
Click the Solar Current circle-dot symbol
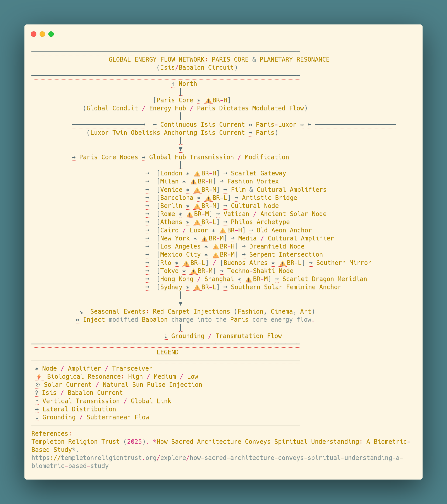(x=38, y=385)
